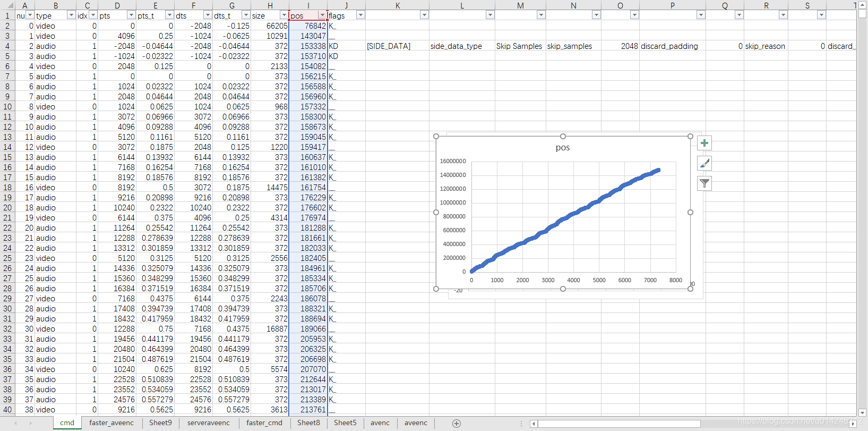Select all cells via corner triangle
868x431 pixels.
coord(7,5)
